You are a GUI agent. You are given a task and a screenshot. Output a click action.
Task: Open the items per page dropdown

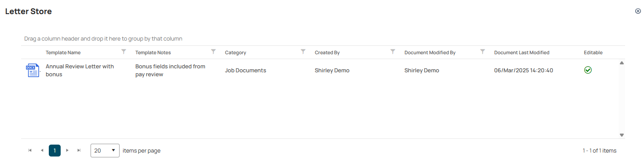[105, 150]
